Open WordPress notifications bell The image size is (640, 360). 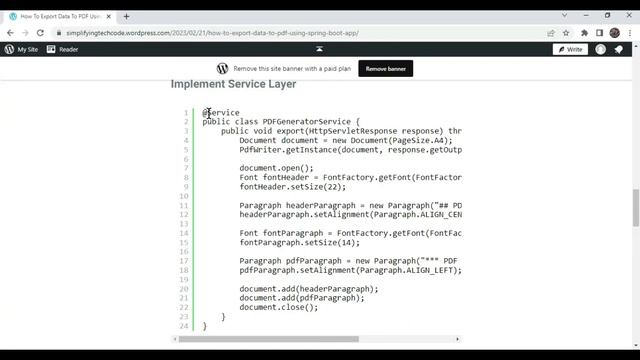[x=619, y=49]
